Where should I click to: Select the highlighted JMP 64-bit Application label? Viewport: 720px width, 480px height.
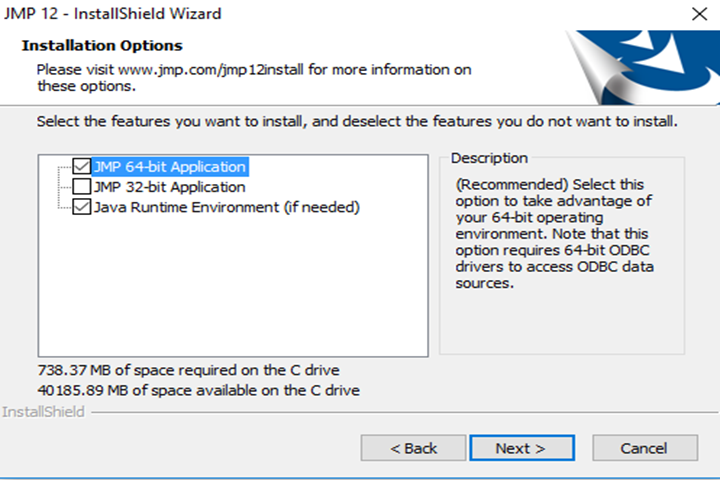click(x=170, y=167)
